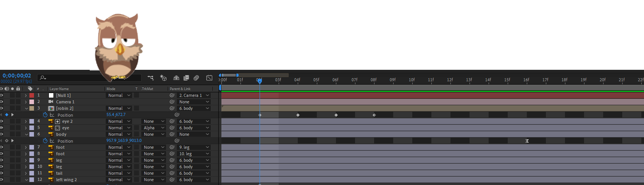Expand the Null 1 layer properties
The width and height of the screenshot is (644, 185).
[26, 95]
